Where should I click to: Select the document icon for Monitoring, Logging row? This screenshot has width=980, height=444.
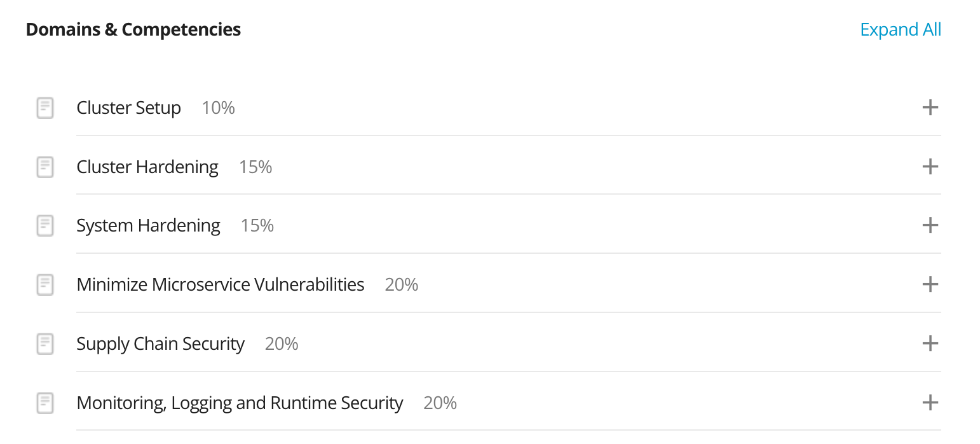45,403
